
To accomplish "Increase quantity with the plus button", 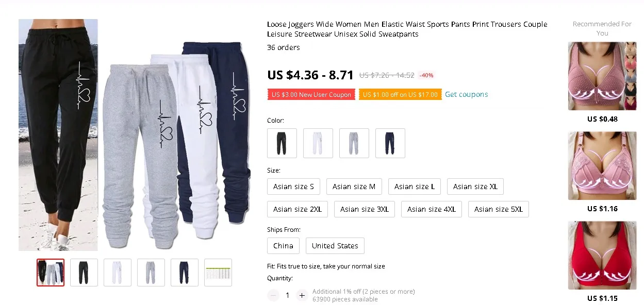I will [302, 295].
